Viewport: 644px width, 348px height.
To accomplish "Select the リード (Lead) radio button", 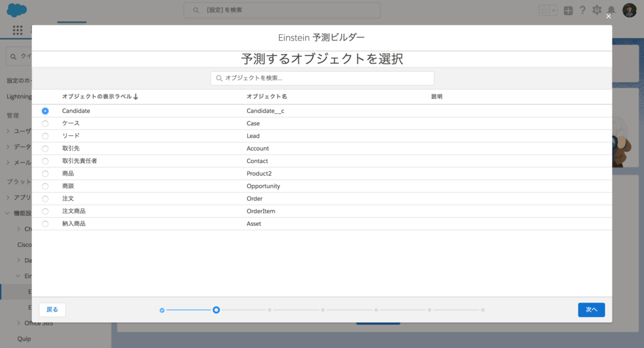I will pos(45,136).
